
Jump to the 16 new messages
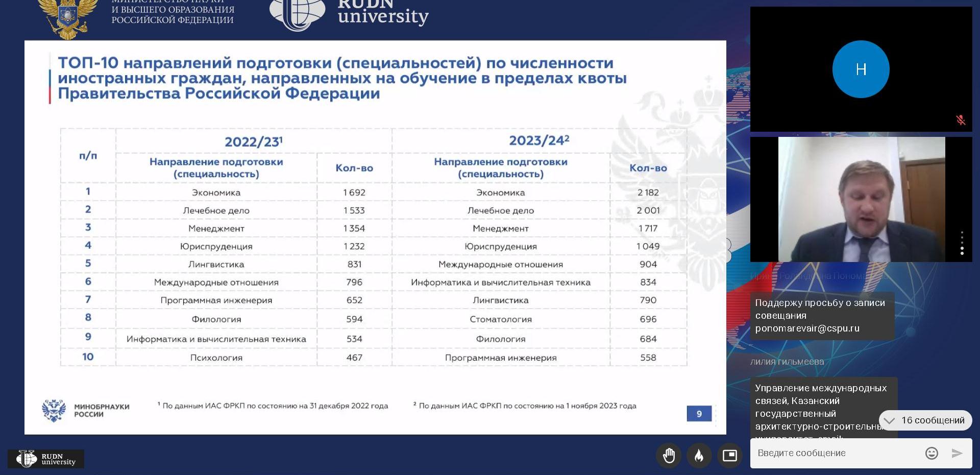coord(925,420)
